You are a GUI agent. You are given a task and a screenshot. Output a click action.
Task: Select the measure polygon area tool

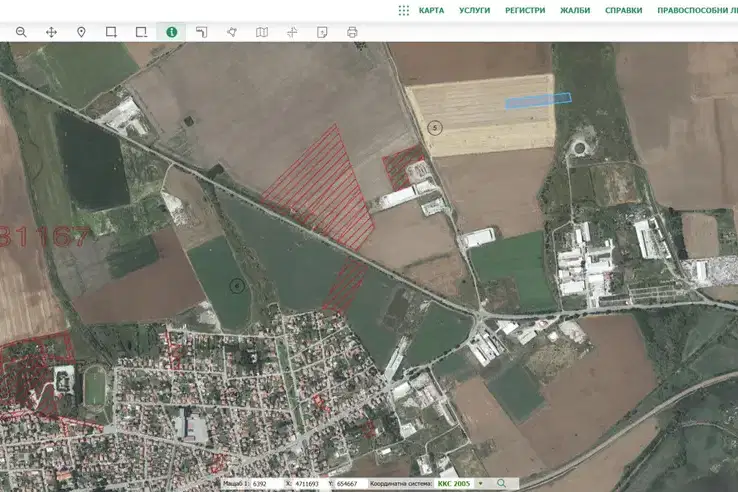232,32
